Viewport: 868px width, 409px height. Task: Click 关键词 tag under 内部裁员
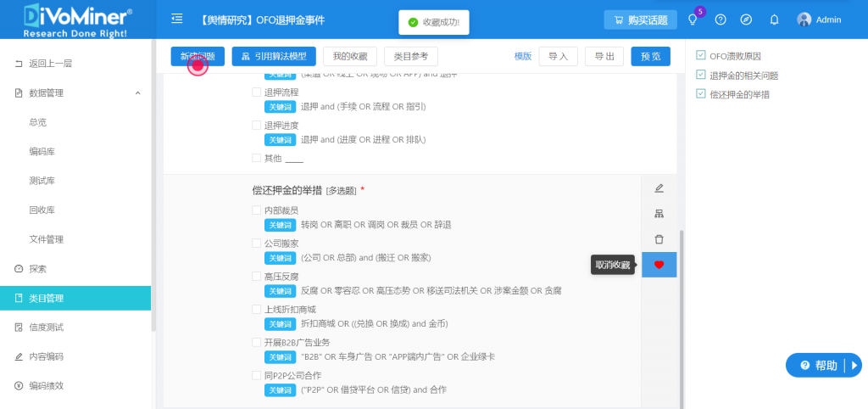(280, 225)
